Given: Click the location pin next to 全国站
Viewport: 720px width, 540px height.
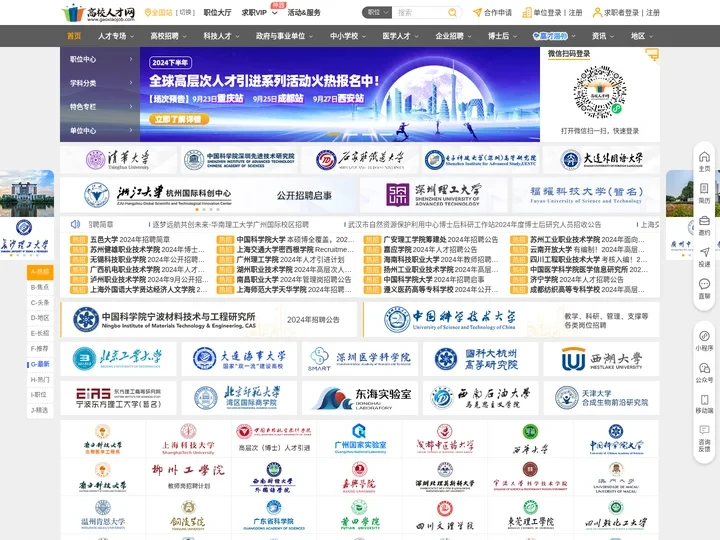Looking at the screenshot, I should tap(147, 12).
